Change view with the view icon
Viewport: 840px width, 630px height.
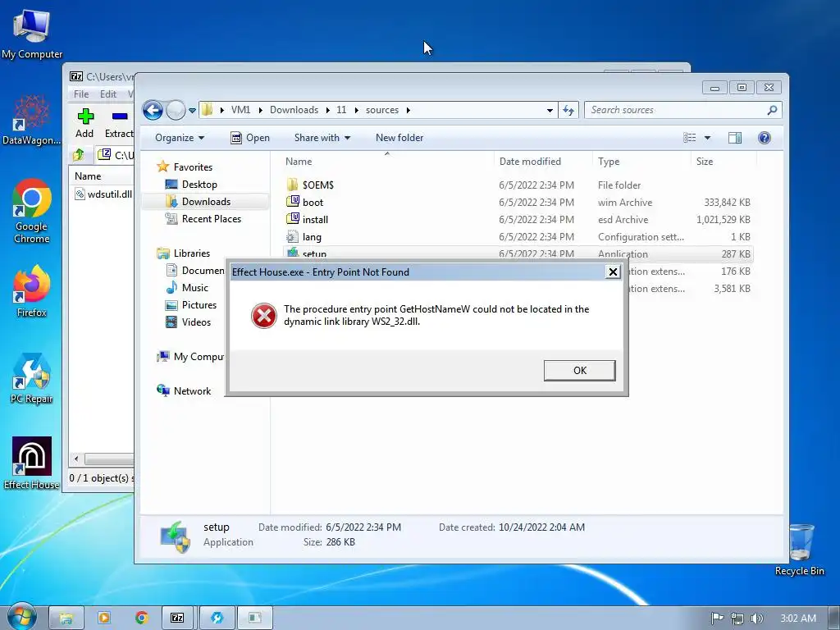(x=689, y=138)
